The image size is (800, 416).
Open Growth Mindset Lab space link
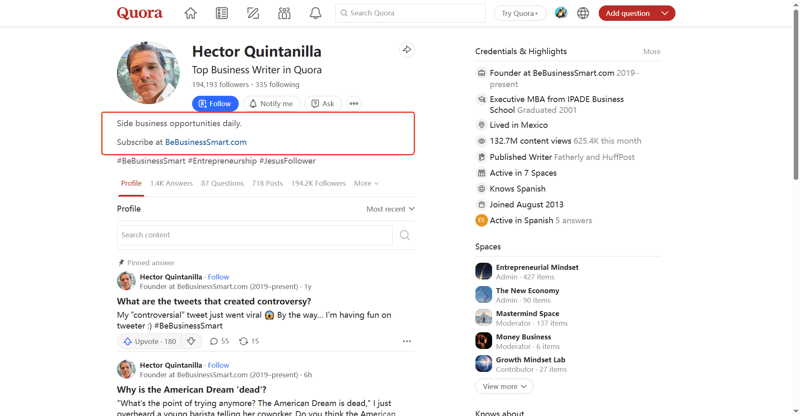click(x=531, y=360)
